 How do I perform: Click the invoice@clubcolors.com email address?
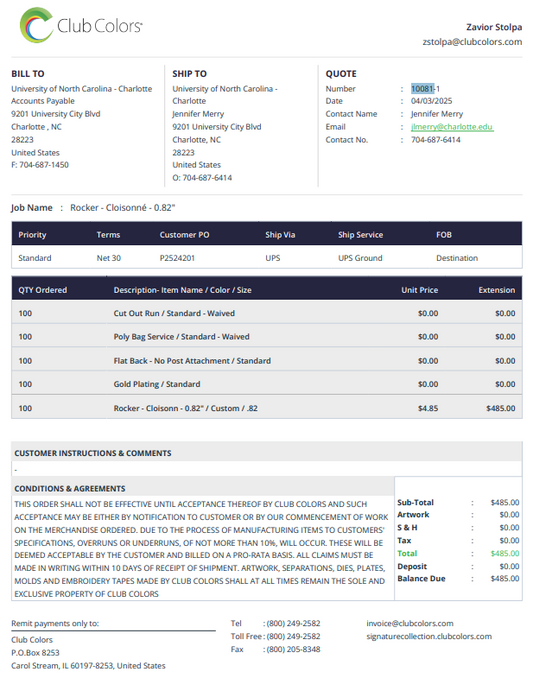[x=410, y=623]
